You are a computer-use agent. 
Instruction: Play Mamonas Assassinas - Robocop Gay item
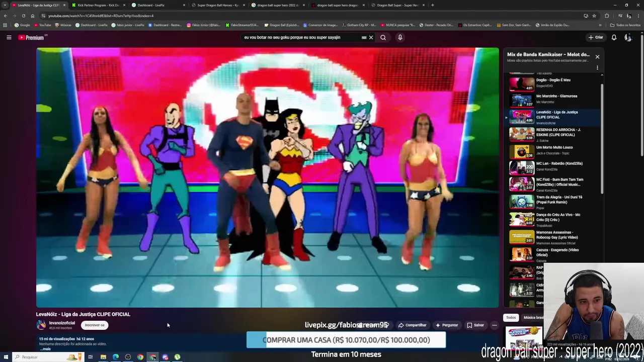click(x=552, y=237)
